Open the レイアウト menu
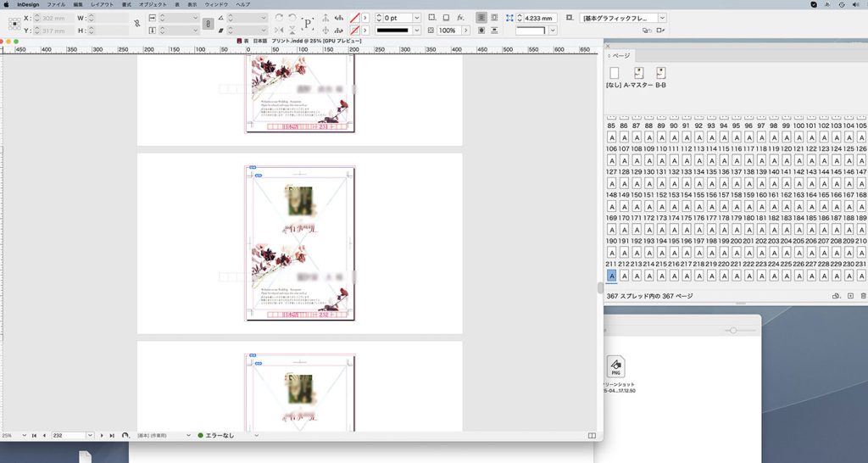 (102, 4)
